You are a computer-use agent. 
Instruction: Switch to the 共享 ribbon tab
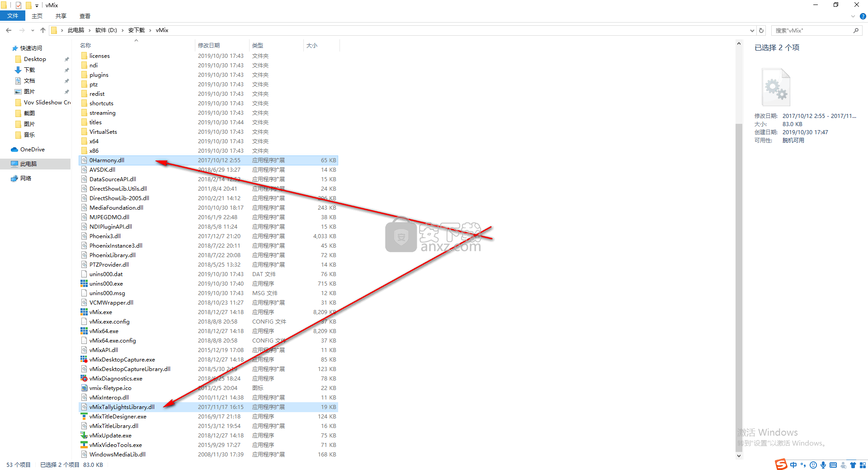pos(61,16)
